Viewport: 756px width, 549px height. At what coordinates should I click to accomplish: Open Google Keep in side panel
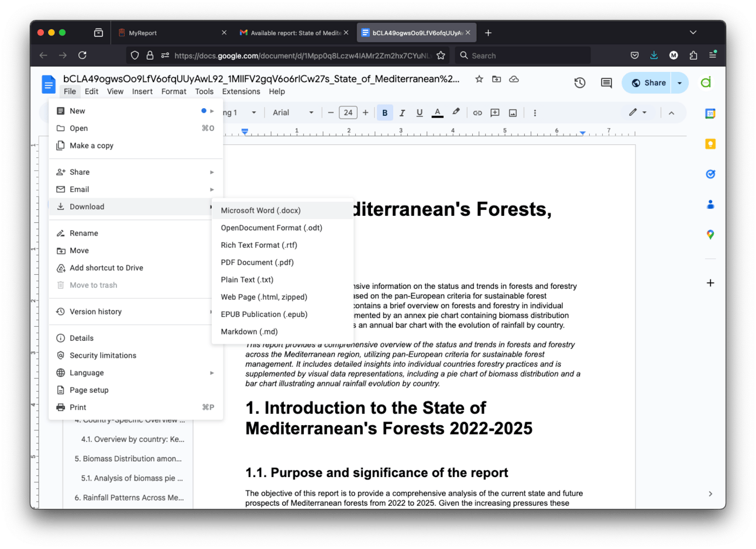(710, 144)
